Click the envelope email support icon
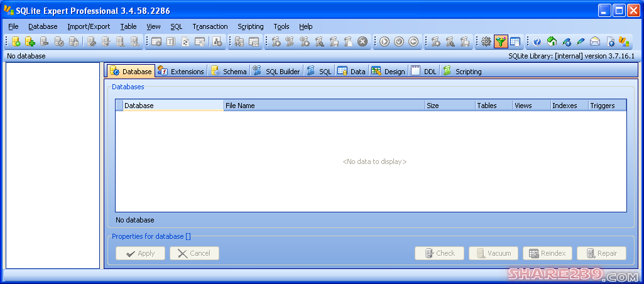The image size is (644, 284). [595, 41]
